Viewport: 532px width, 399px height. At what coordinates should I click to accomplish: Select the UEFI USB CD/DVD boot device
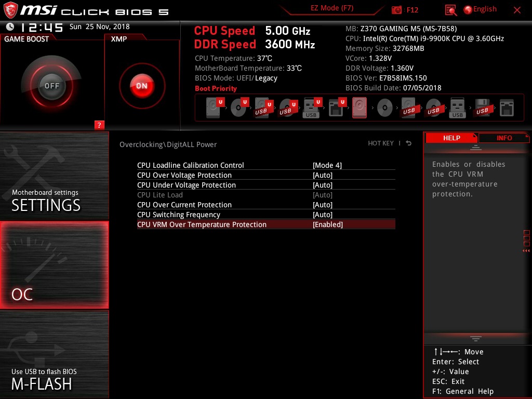tap(288, 107)
